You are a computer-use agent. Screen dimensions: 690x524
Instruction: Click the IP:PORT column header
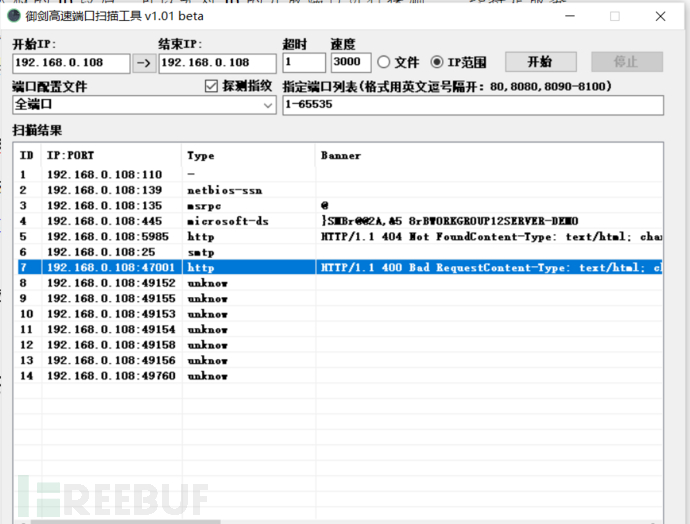click(x=111, y=155)
